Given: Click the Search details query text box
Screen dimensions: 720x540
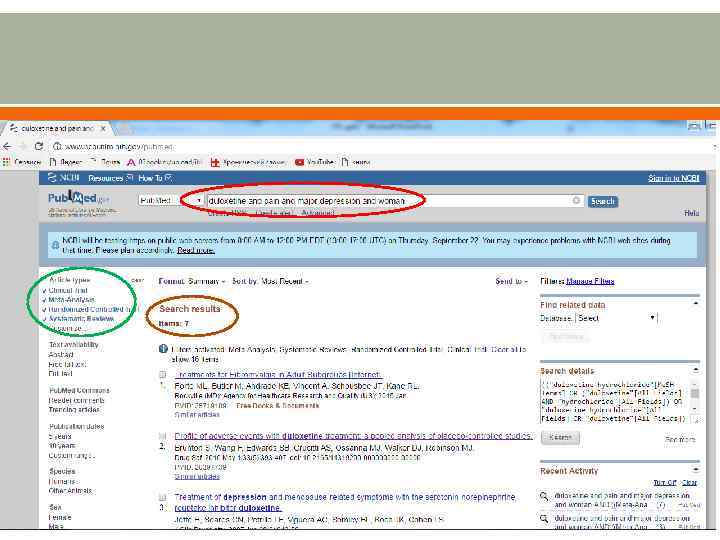Looking at the screenshot, I should click(615, 401).
